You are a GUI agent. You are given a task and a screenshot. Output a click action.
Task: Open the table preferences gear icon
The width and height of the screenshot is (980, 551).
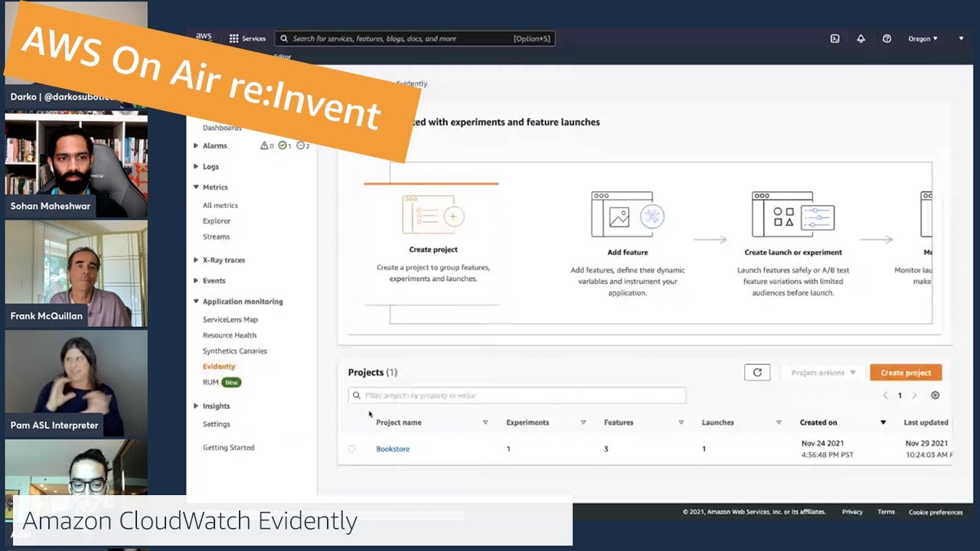(x=935, y=396)
